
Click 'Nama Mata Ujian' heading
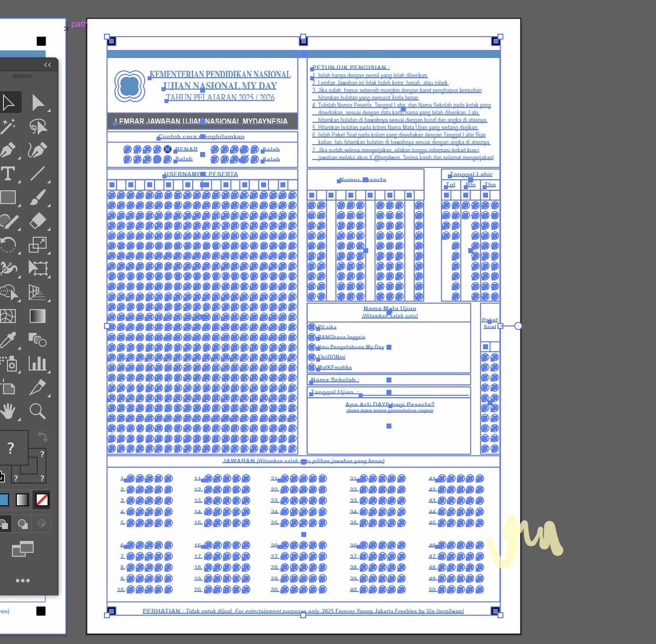tap(390, 308)
